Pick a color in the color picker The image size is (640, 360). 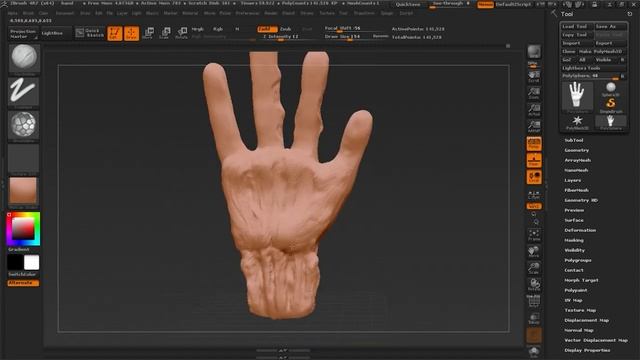[23, 229]
